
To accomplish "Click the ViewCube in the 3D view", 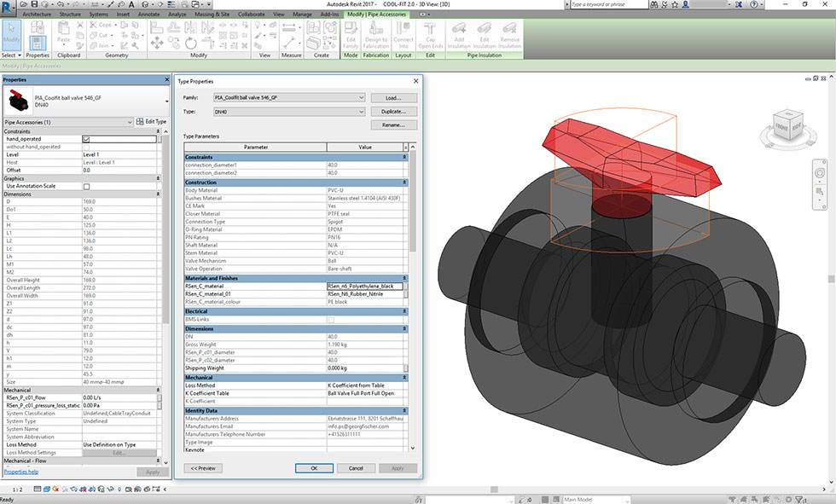I will click(x=788, y=125).
